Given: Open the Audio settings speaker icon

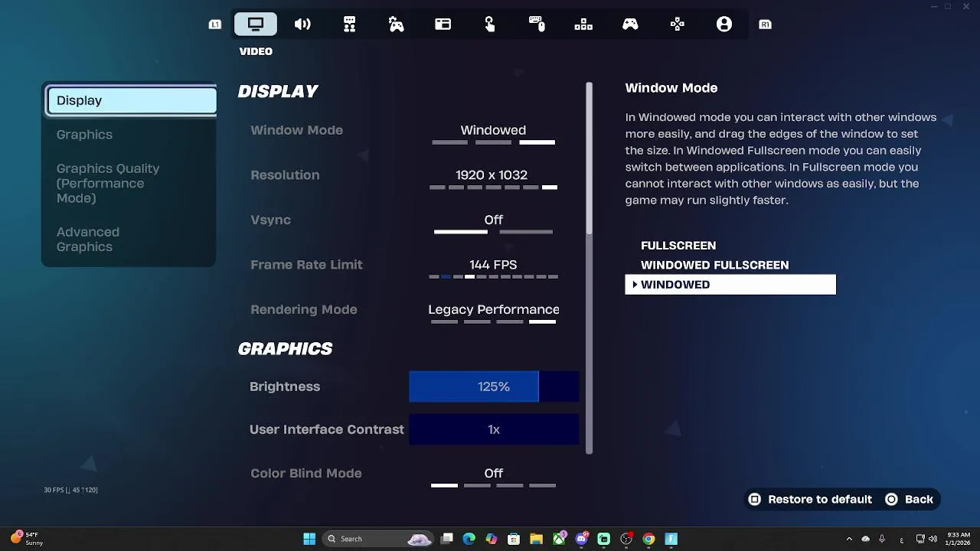Looking at the screenshot, I should click(302, 24).
